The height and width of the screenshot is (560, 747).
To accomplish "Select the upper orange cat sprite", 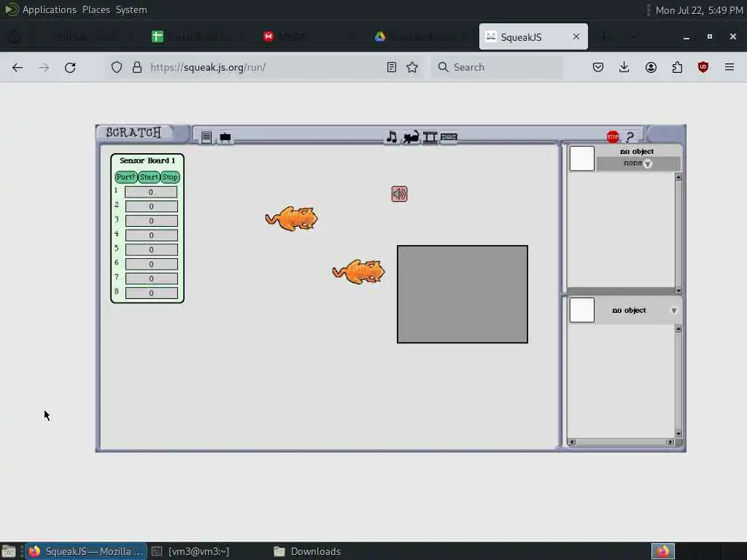I will point(292,219).
